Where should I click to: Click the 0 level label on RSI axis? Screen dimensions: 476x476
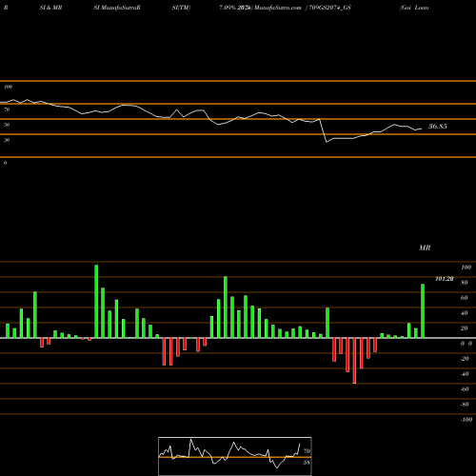5,163
